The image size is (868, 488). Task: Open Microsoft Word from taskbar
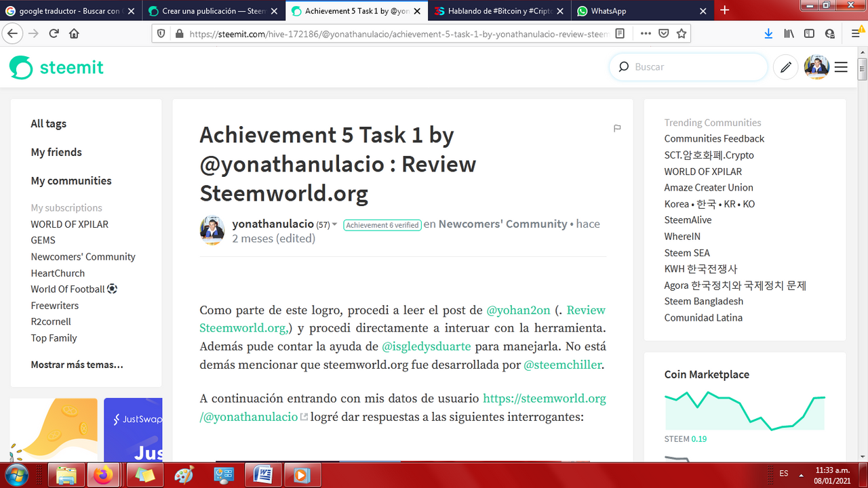[x=262, y=475]
